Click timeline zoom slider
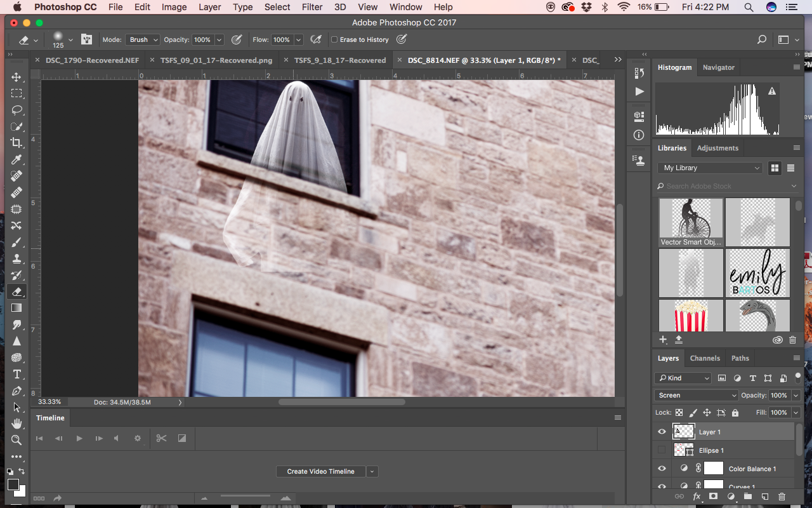The height and width of the screenshot is (508, 812). coord(245,497)
